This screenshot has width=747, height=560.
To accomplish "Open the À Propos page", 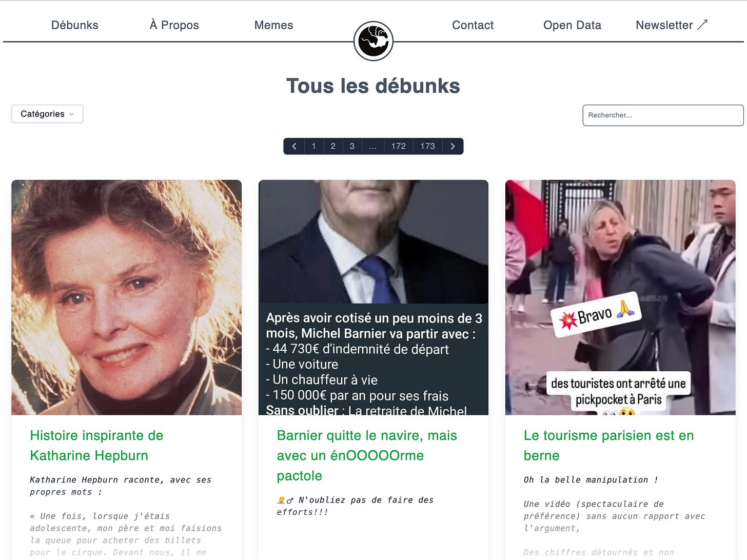I will 174,25.
